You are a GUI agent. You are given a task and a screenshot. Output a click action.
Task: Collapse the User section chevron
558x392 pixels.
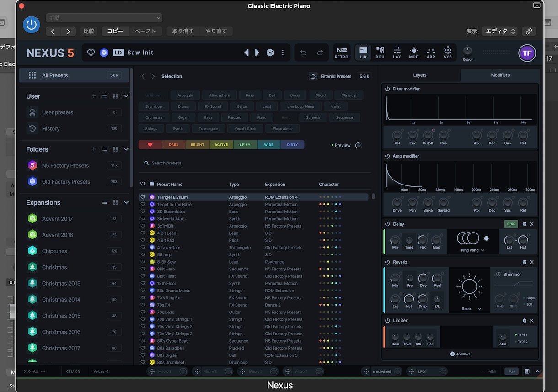[x=126, y=96]
